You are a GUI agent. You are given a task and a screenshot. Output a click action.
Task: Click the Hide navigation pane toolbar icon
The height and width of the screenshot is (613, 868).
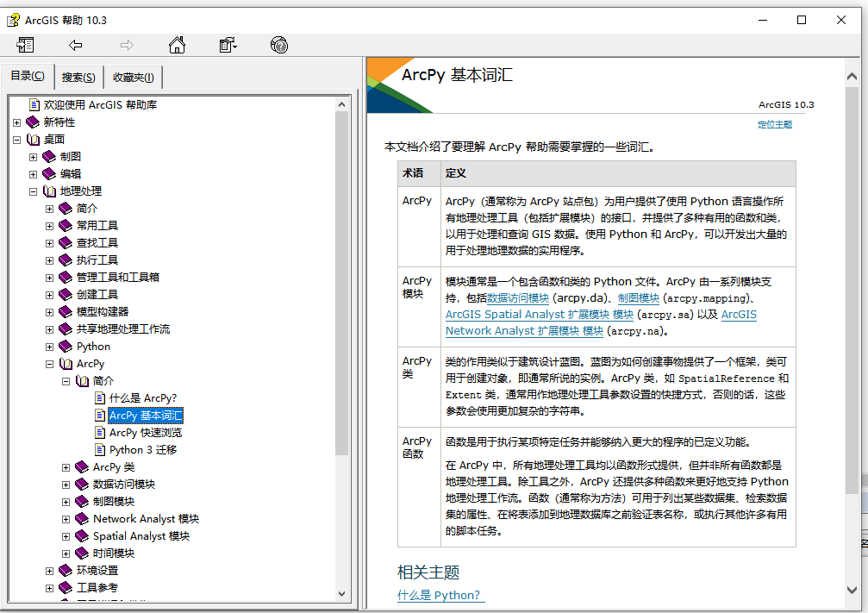coord(25,45)
